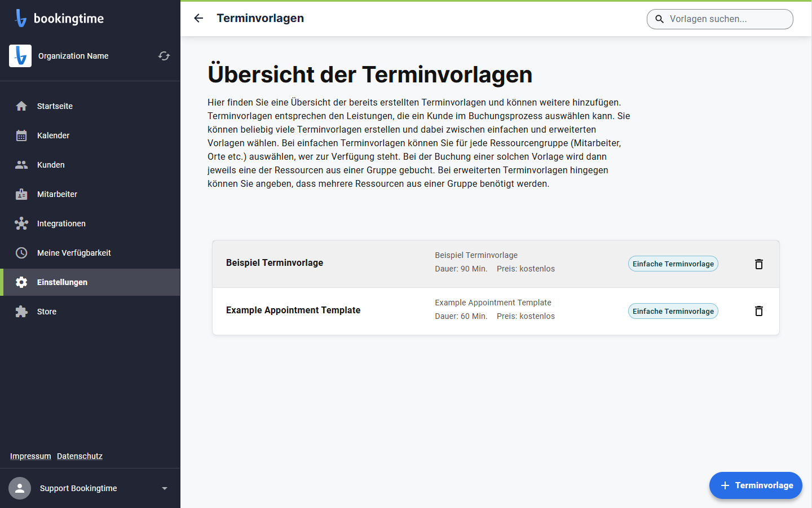
Task: Select Meine Verfügbarkeit in the sidebar
Action: [90, 253]
